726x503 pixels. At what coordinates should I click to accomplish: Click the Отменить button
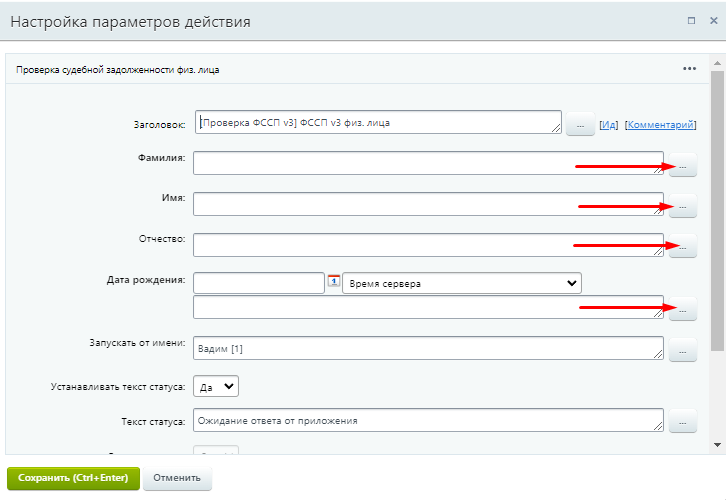coord(177,478)
